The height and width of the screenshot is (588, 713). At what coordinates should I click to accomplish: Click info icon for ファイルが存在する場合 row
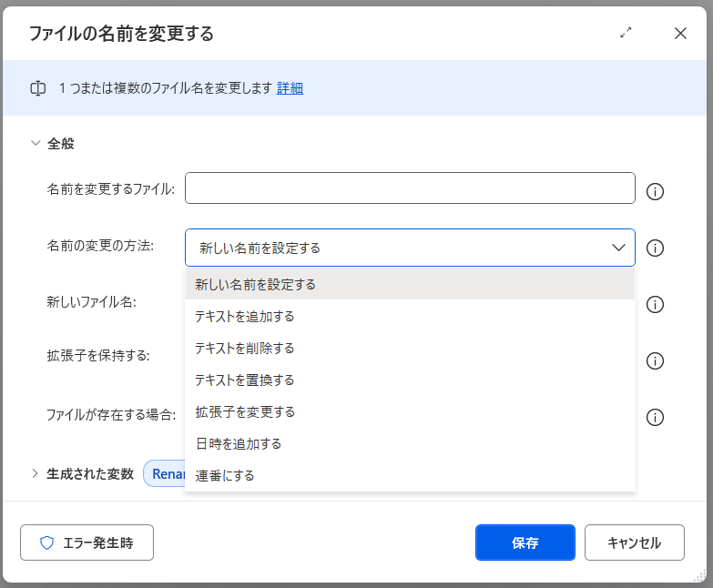[654, 417]
